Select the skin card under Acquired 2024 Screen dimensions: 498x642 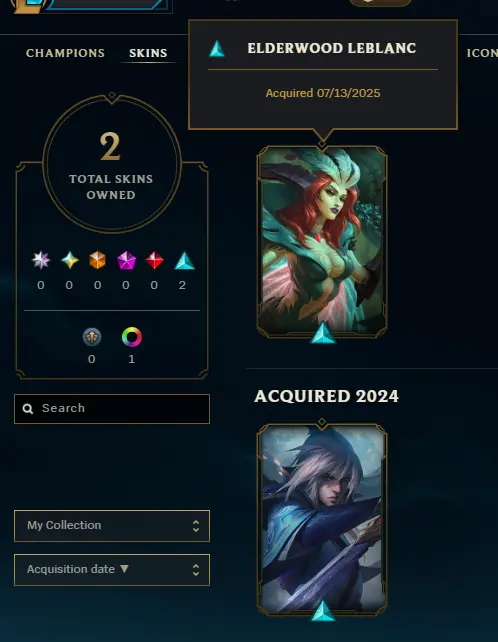click(322, 519)
